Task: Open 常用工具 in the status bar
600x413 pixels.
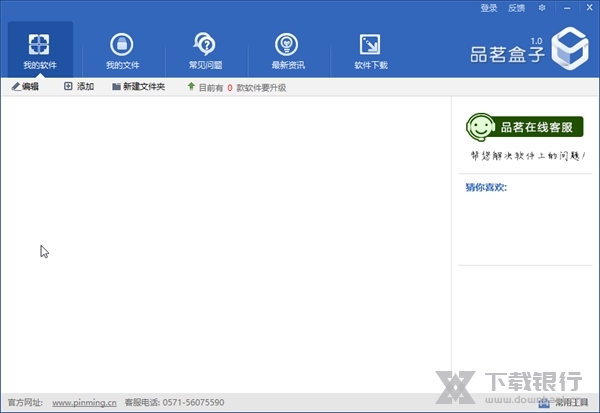Action: tap(563, 403)
